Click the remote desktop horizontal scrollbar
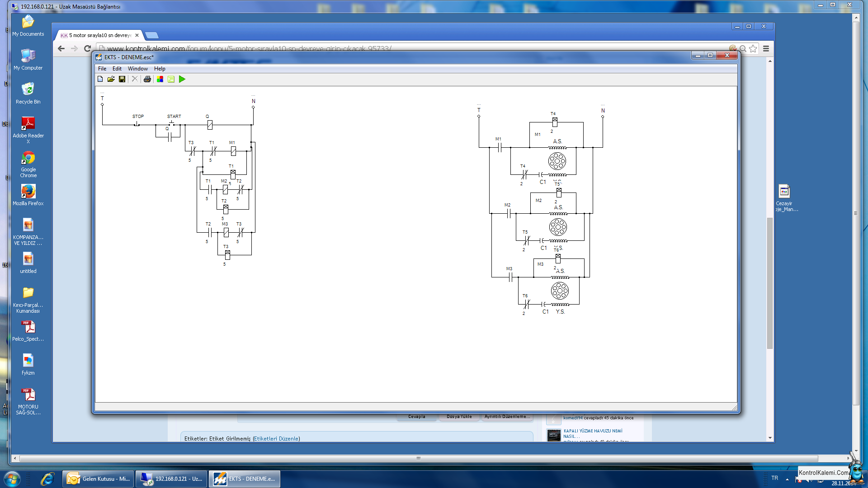The image size is (868, 488). (419, 458)
